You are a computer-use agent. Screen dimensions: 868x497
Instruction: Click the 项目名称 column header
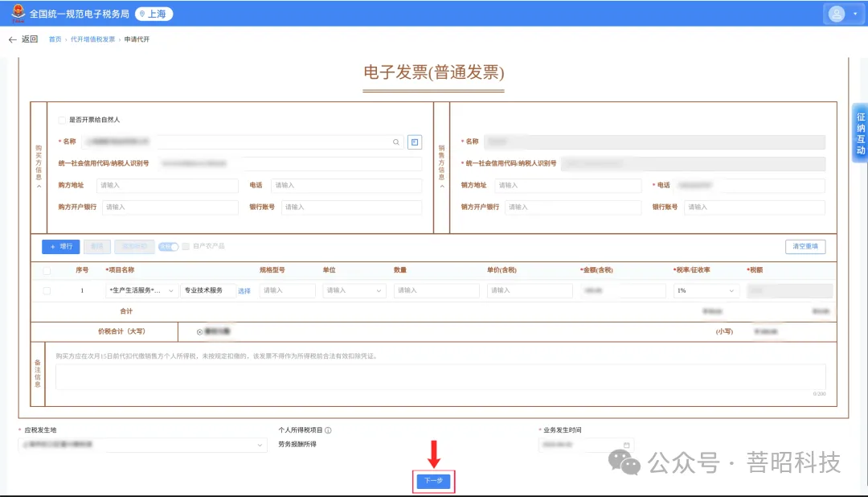point(121,270)
